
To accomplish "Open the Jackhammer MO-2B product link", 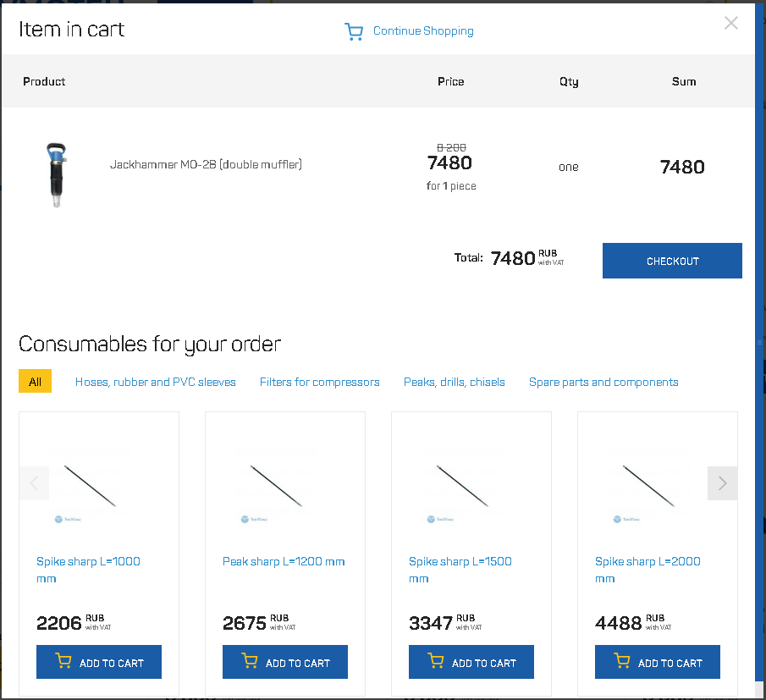I will coord(206,164).
